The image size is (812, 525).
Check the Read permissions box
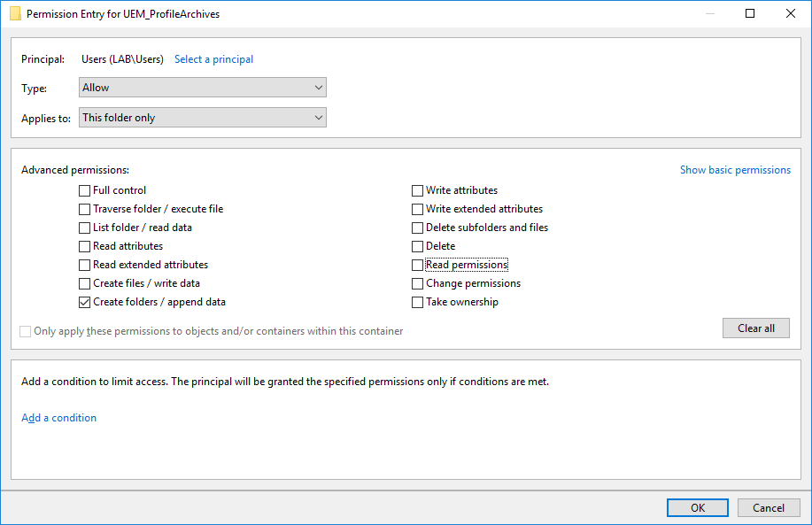pyautogui.click(x=418, y=265)
